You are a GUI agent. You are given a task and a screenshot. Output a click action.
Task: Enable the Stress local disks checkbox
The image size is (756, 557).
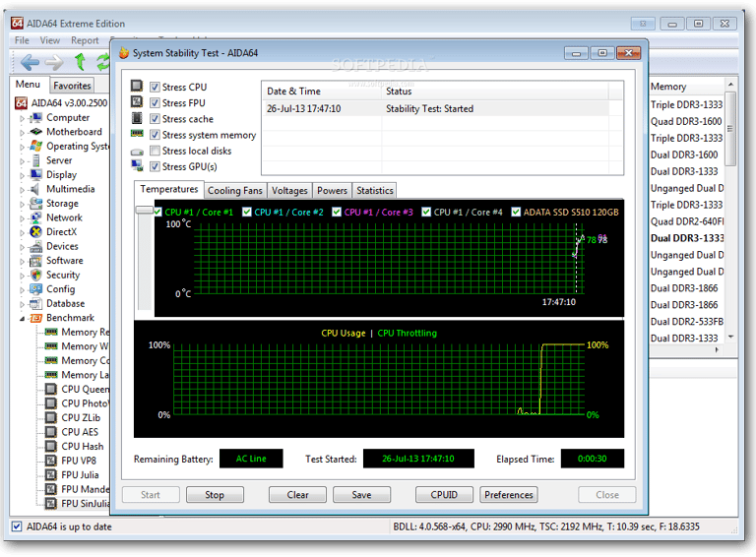click(x=155, y=151)
